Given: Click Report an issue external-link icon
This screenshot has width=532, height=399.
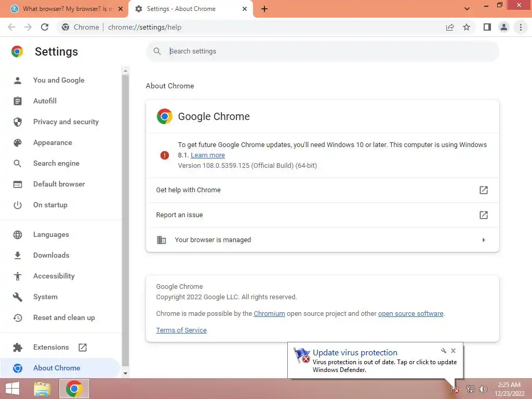Looking at the screenshot, I should click(x=484, y=215).
